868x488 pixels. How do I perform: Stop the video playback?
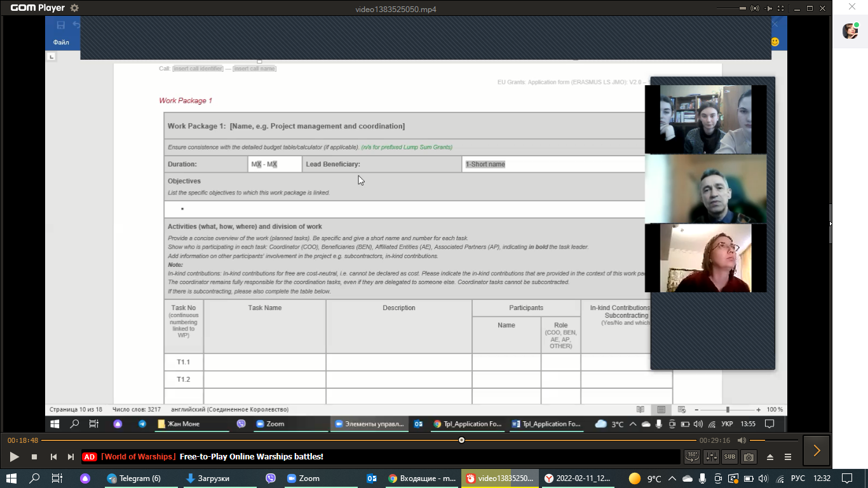[34, 457]
